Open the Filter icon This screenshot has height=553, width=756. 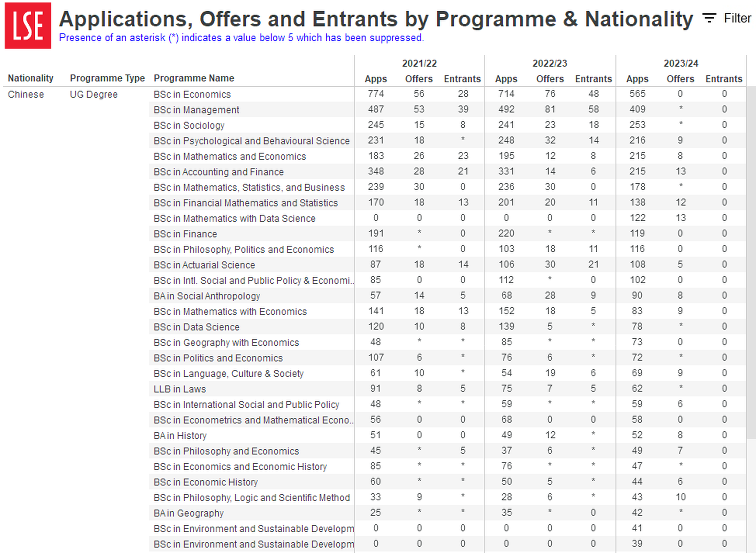pos(709,18)
